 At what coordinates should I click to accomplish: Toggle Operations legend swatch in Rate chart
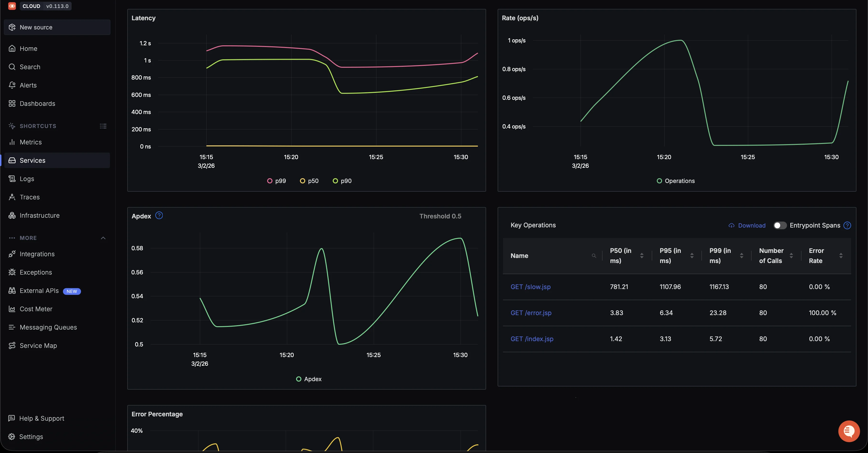(x=659, y=181)
